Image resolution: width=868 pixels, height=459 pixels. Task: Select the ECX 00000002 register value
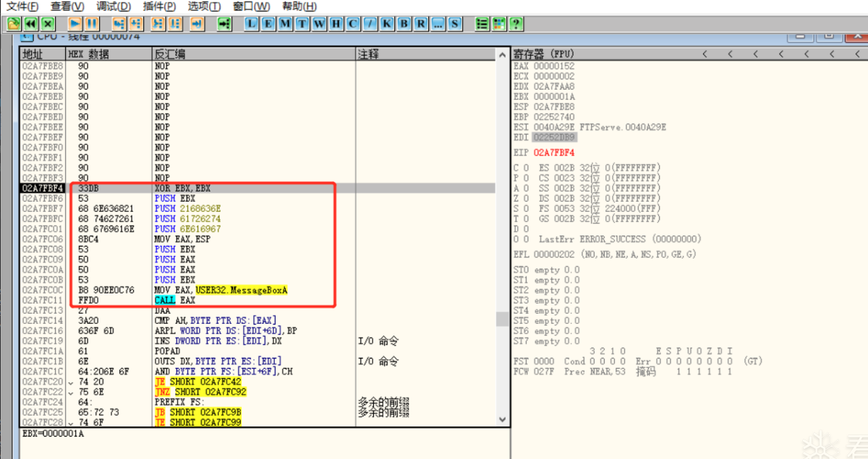point(554,76)
